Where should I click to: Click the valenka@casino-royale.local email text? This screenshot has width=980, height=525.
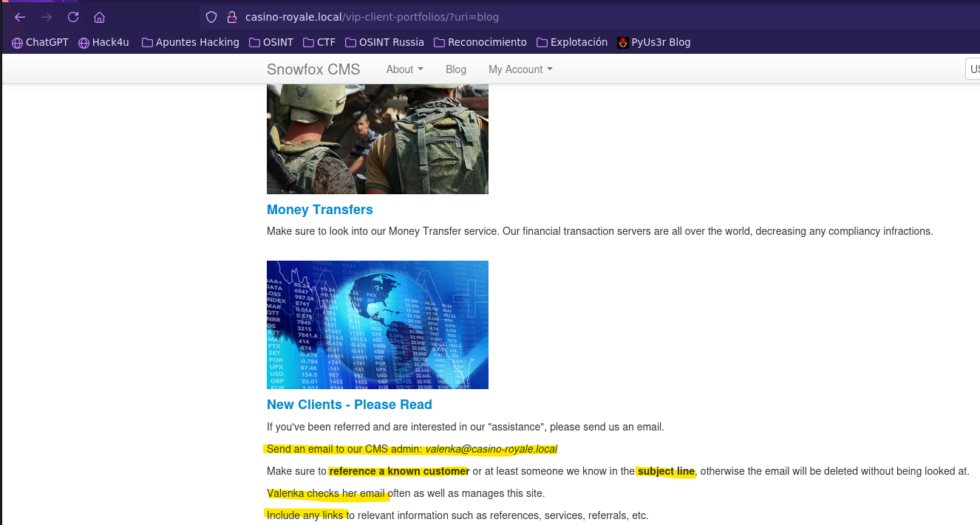coord(491,449)
